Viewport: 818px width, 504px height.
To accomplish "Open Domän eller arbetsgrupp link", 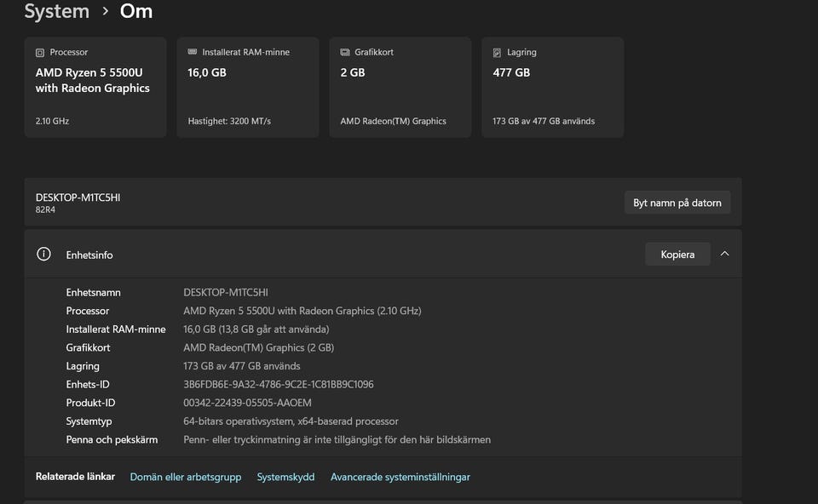I will [186, 477].
